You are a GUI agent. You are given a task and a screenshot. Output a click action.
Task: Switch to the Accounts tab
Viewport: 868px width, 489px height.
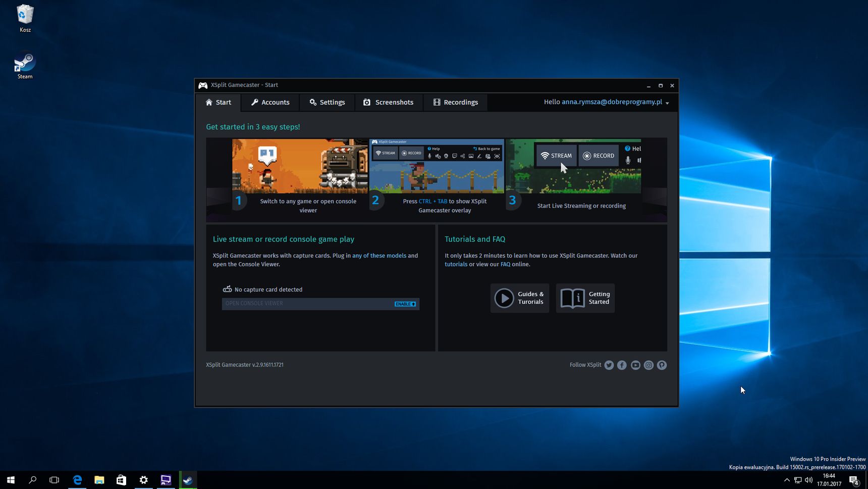click(x=270, y=103)
